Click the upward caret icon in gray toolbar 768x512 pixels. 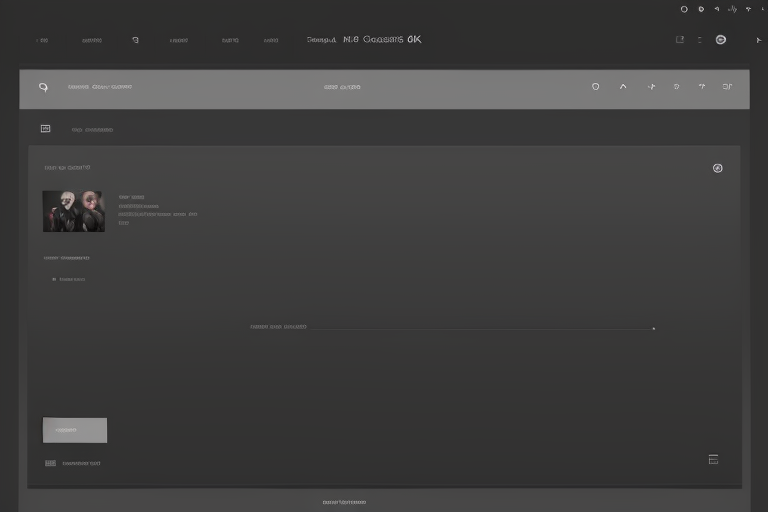pyautogui.click(x=623, y=87)
